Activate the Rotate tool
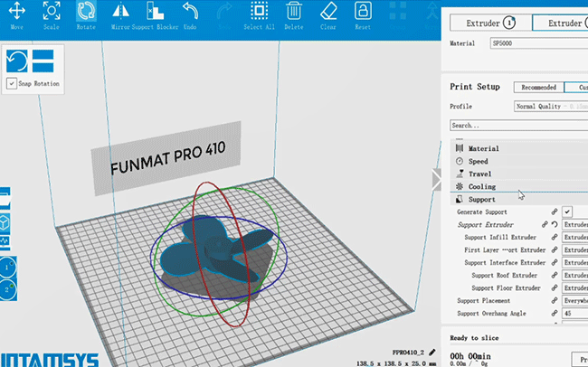This screenshot has width=588, height=367. click(x=86, y=15)
